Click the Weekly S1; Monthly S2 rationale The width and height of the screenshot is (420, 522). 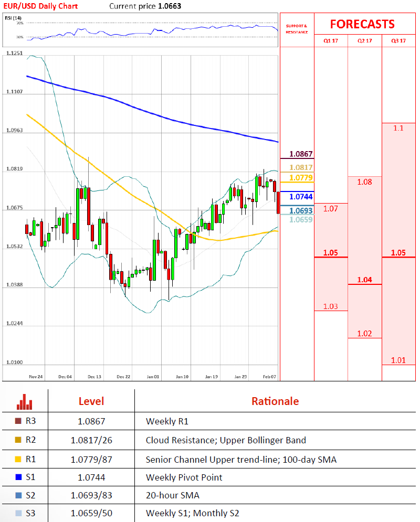pos(193,513)
